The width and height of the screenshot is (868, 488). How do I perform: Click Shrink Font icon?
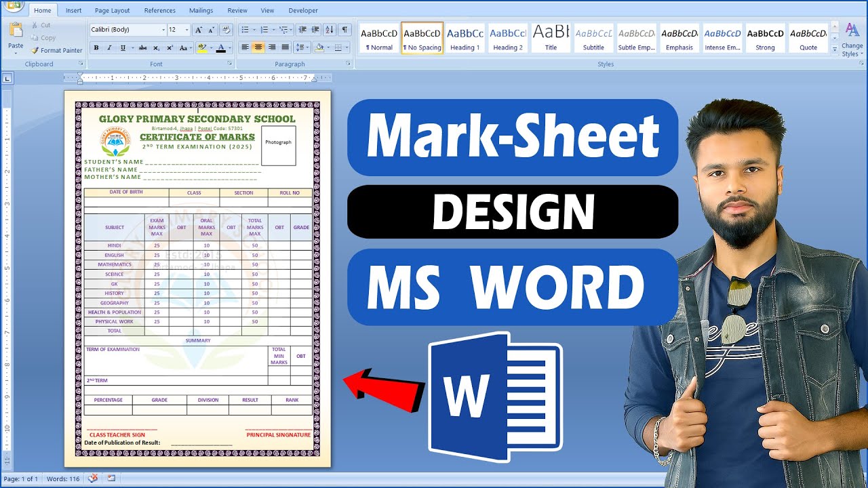click(211, 30)
